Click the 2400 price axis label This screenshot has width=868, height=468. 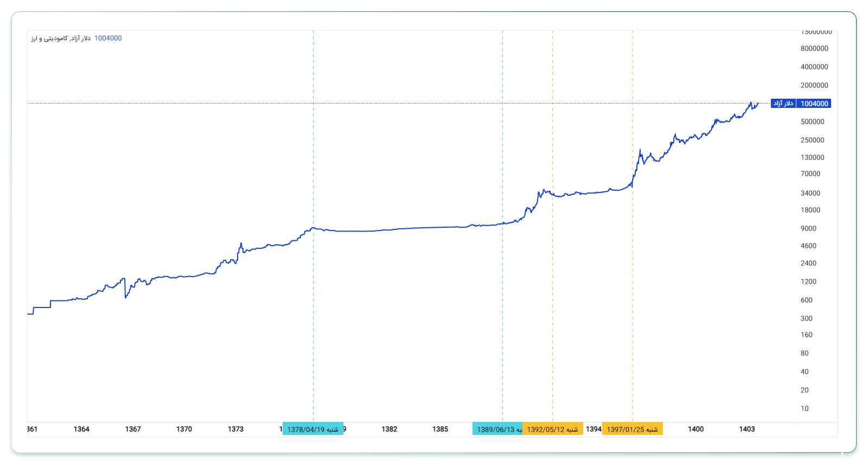pyautogui.click(x=808, y=263)
